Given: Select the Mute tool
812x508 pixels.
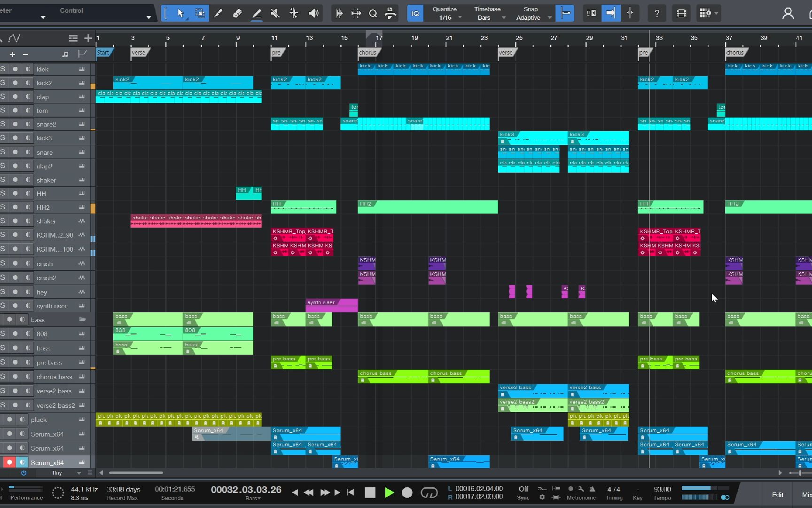Looking at the screenshot, I should click(x=275, y=13).
